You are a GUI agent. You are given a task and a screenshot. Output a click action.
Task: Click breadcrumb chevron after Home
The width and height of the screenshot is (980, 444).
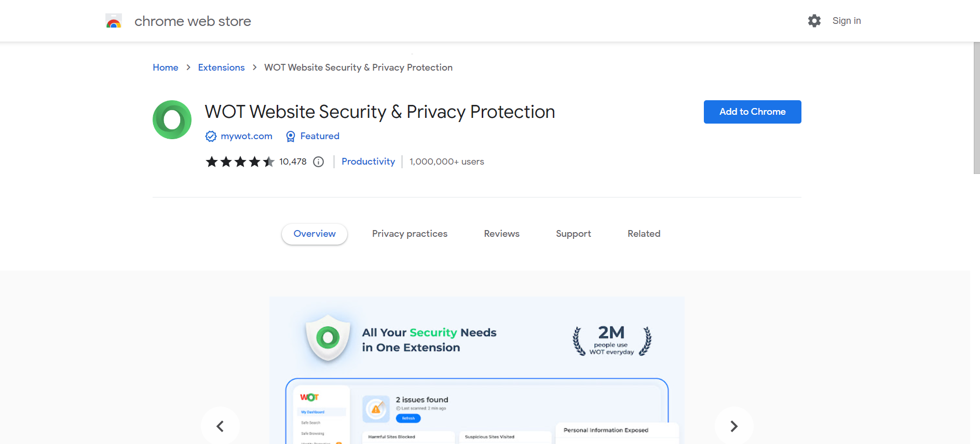[188, 68]
